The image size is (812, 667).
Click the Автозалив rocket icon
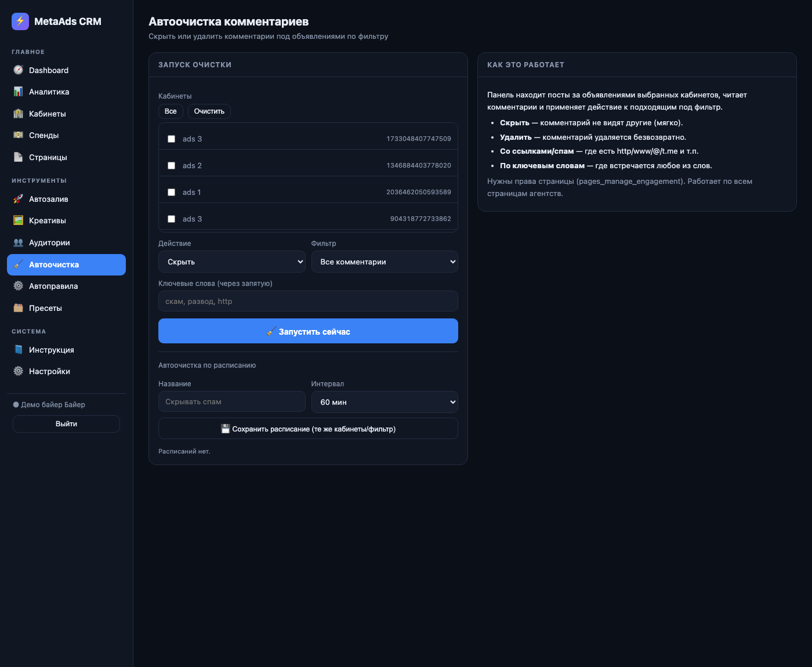[x=19, y=199]
